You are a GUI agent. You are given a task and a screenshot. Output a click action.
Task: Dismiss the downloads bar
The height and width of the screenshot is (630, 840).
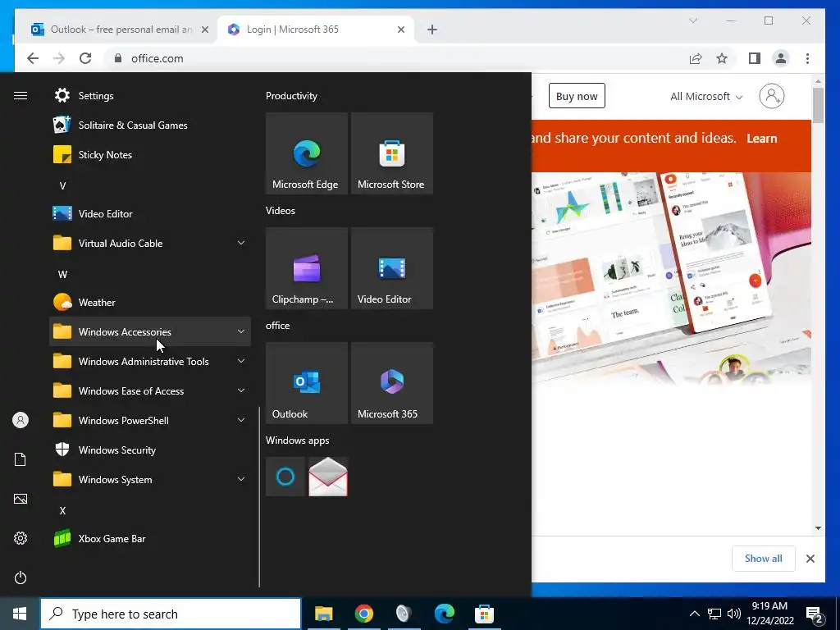click(x=810, y=559)
